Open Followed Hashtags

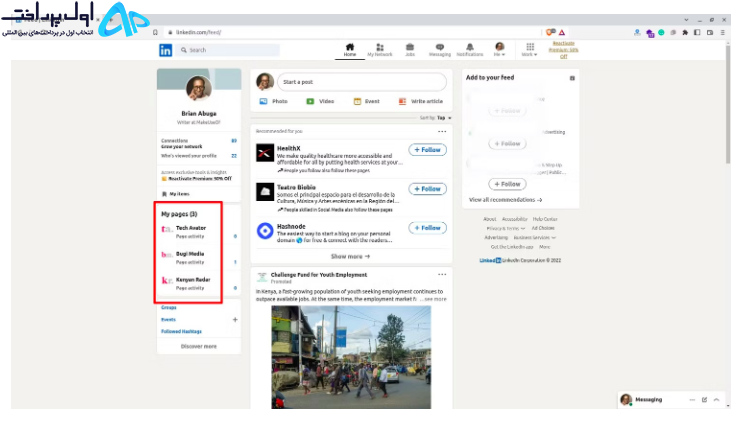181,332
